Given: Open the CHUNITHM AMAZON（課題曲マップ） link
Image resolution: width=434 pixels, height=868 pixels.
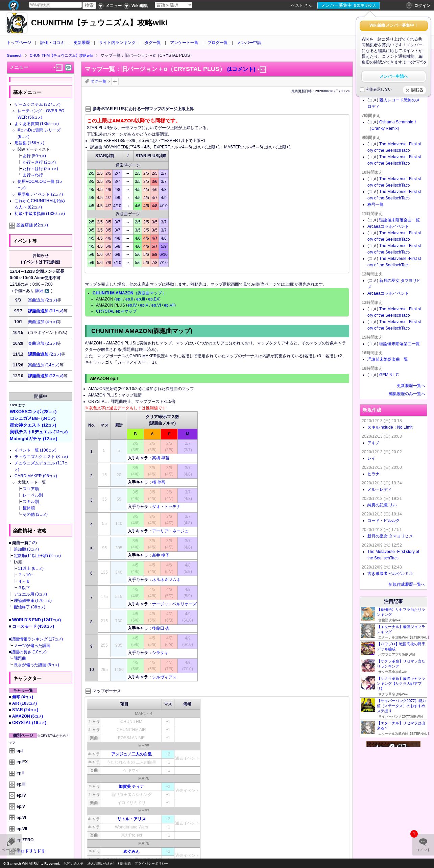Looking at the screenshot, I should coord(129,293).
